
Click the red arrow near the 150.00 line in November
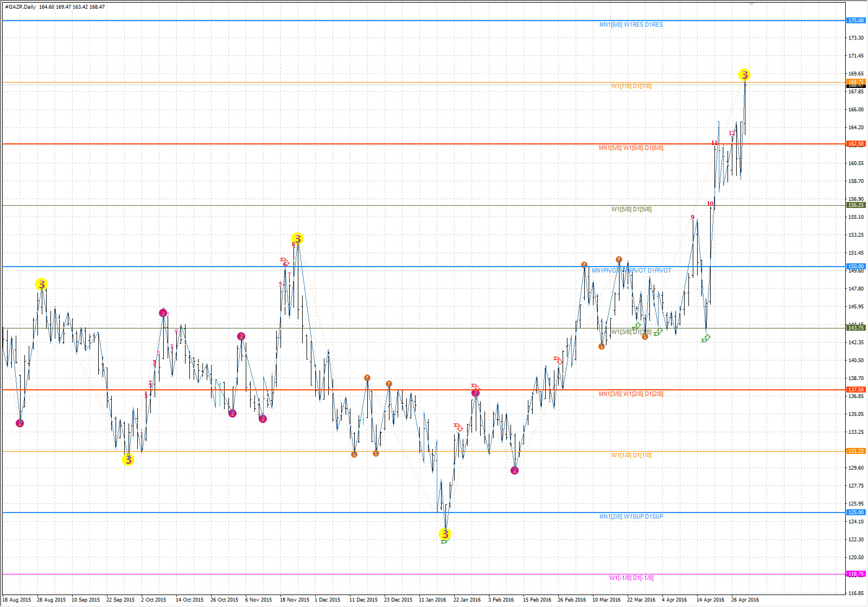pyautogui.click(x=285, y=262)
